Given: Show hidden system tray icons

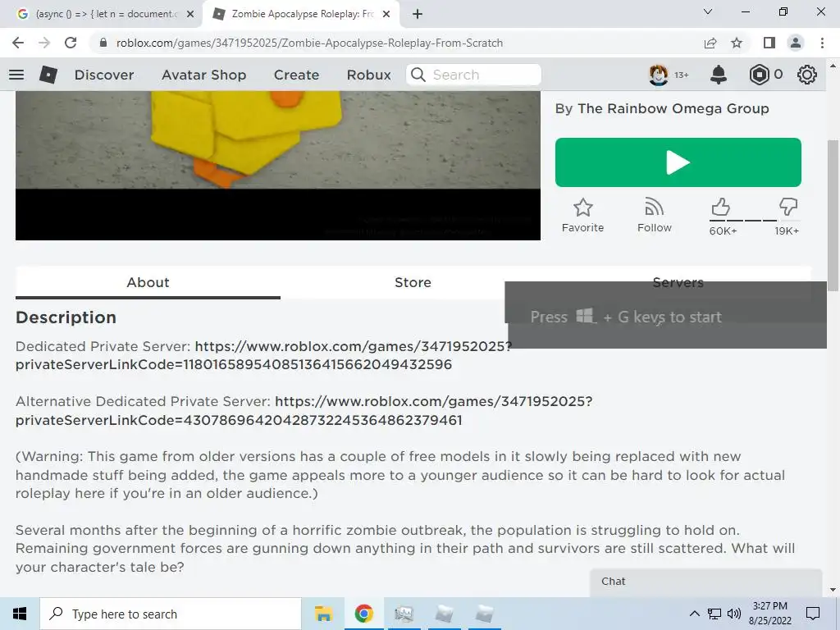Looking at the screenshot, I should click(694, 614).
